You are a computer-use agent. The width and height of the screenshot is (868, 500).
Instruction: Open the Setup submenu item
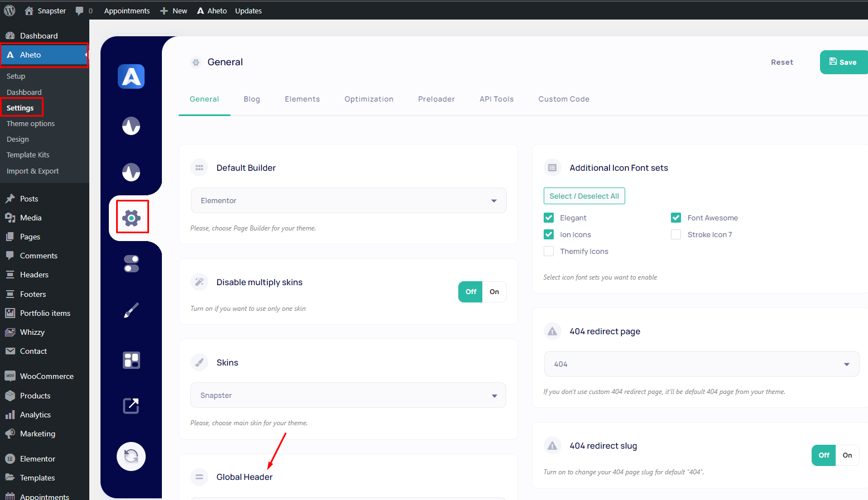pyautogui.click(x=16, y=76)
